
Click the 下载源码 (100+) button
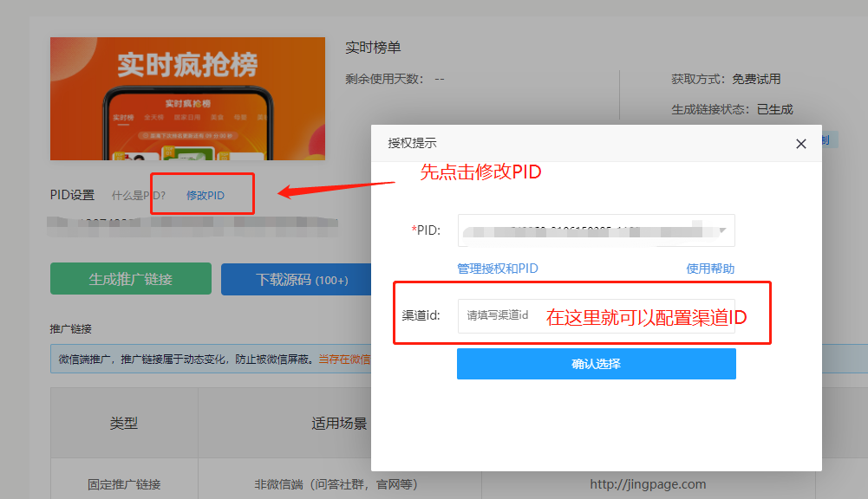296,279
